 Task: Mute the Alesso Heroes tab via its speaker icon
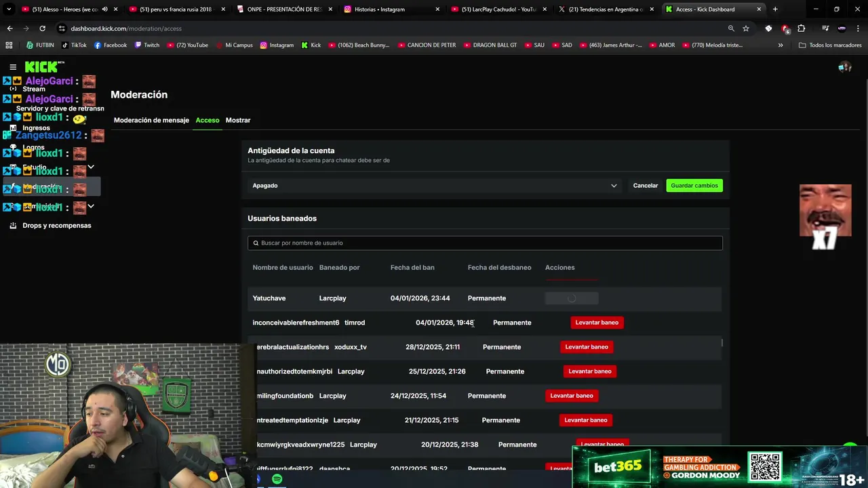(x=104, y=9)
